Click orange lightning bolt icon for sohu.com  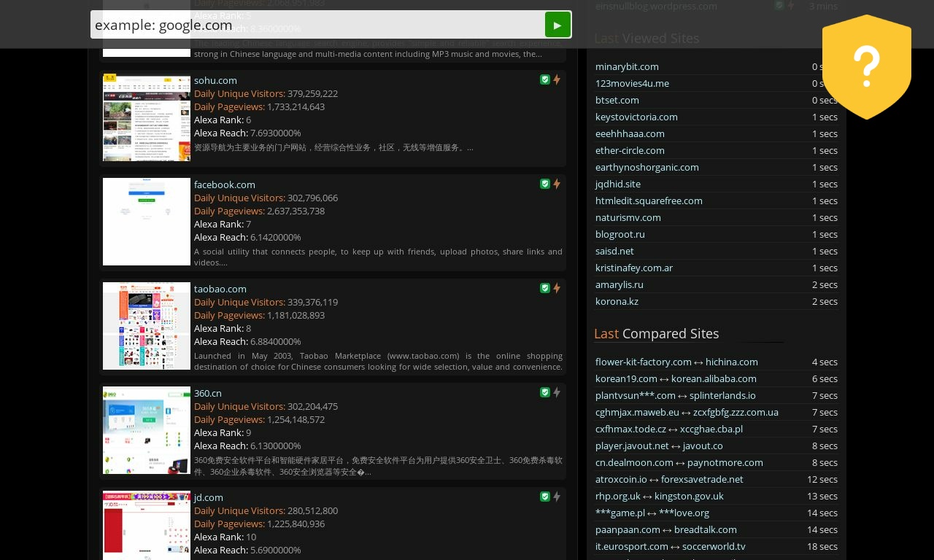click(x=557, y=79)
